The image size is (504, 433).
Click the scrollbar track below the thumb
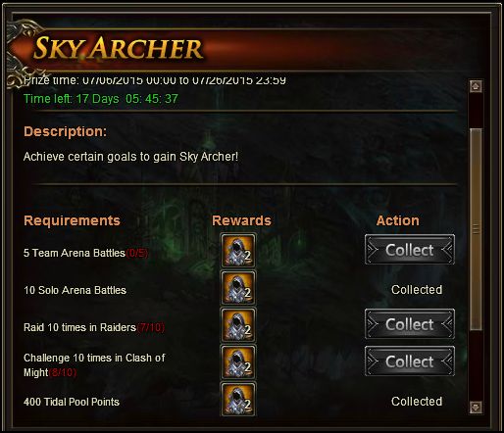click(x=476, y=365)
